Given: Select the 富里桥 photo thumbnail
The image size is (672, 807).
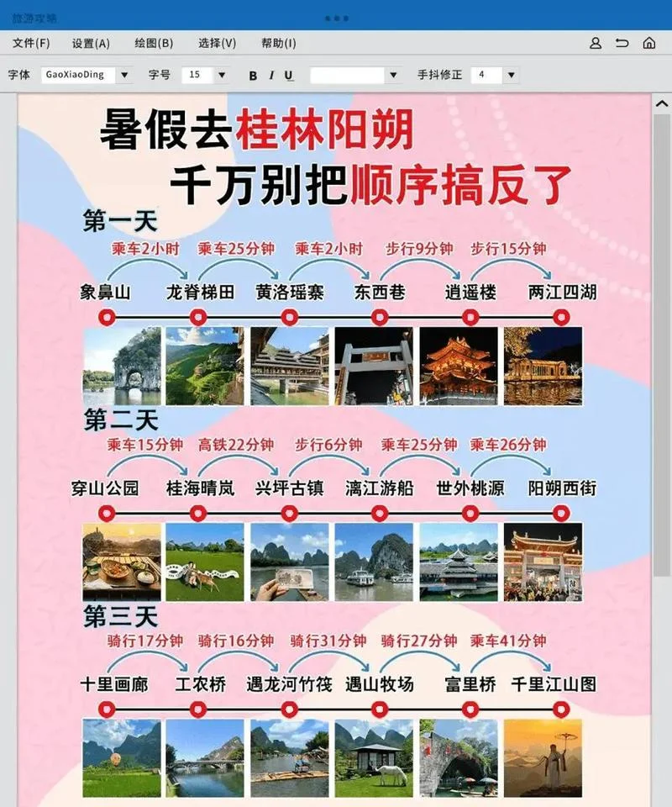Looking at the screenshot, I should coord(459,758).
